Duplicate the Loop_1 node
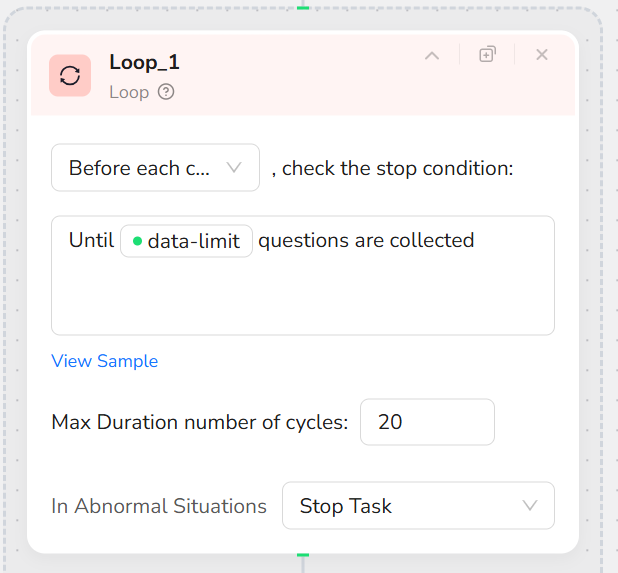This screenshot has width=618, height=573. [487, 55]
